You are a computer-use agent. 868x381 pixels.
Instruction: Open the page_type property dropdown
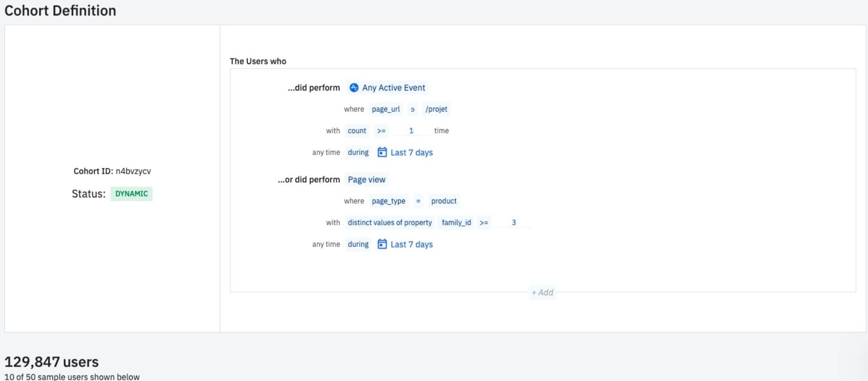(x=388, y=201)
